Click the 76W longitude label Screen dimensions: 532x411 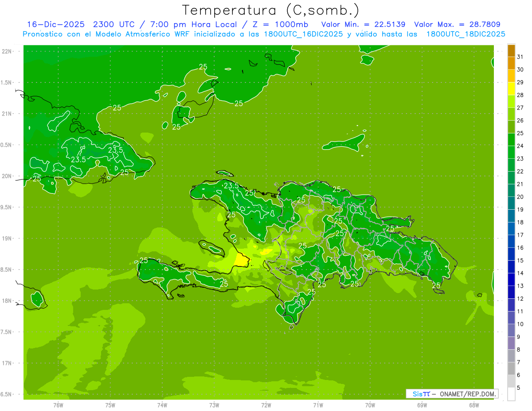click(x=58, y=405)
